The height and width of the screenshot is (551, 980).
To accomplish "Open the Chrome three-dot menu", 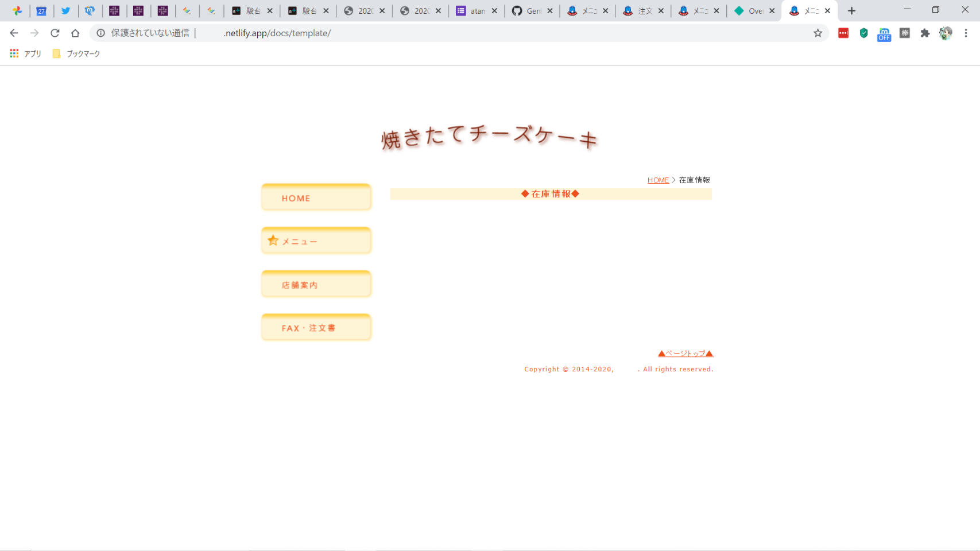I will (966, 33).
